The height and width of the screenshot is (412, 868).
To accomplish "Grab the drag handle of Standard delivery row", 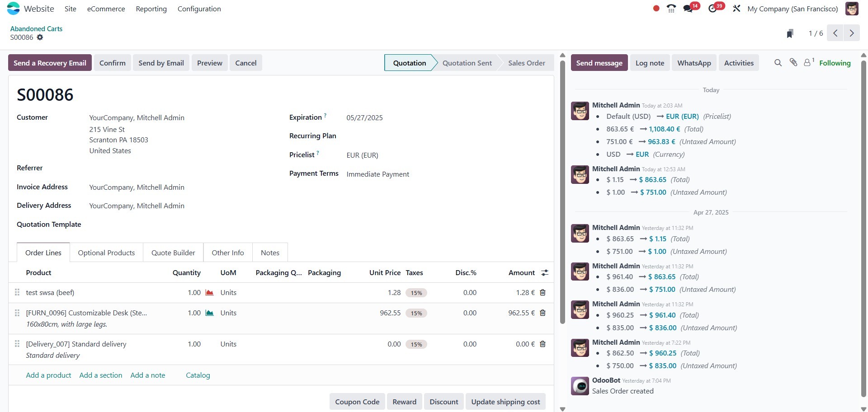I will (17, 344).
